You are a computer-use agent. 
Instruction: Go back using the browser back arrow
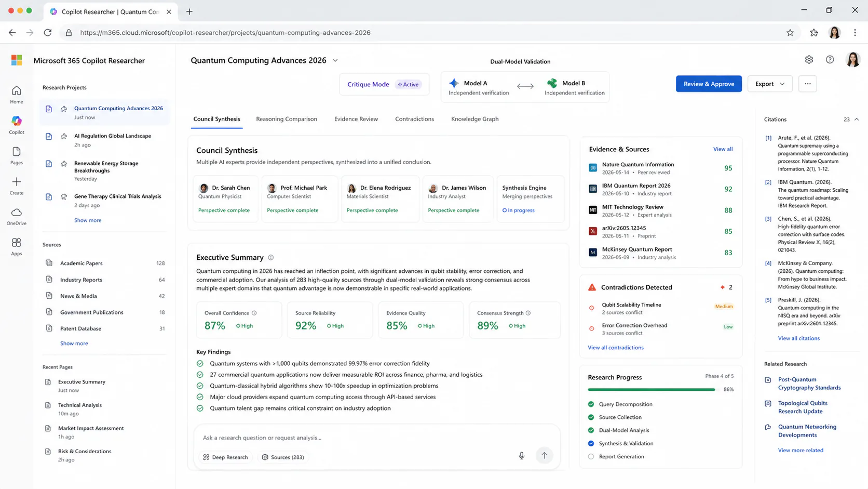[x=12, y=33]
